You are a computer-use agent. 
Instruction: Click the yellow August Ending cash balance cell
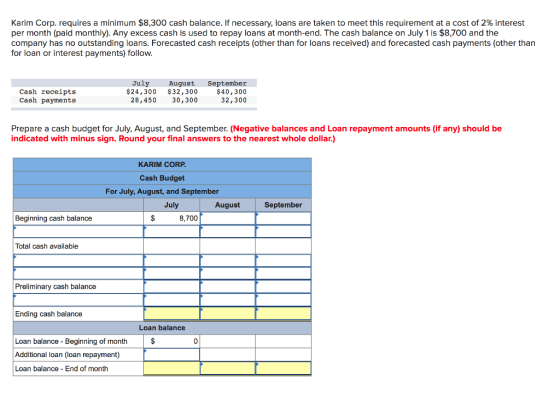228,313
